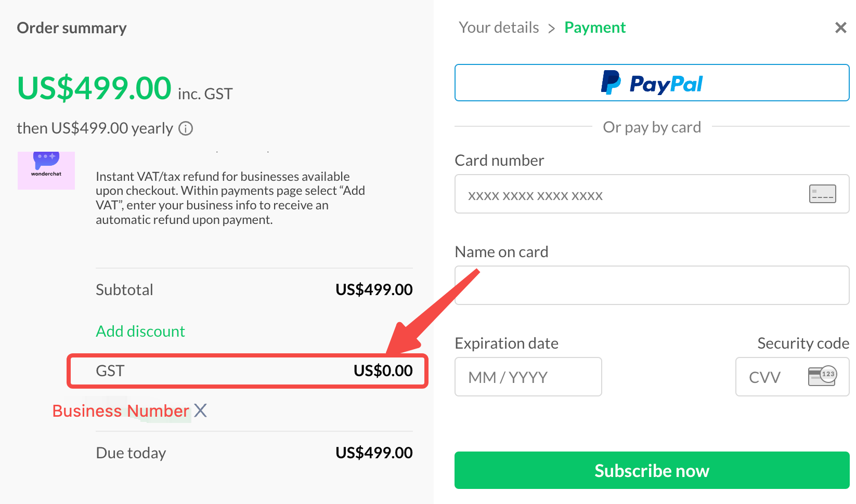Click the wonderchat product logo

coord(46,170)
